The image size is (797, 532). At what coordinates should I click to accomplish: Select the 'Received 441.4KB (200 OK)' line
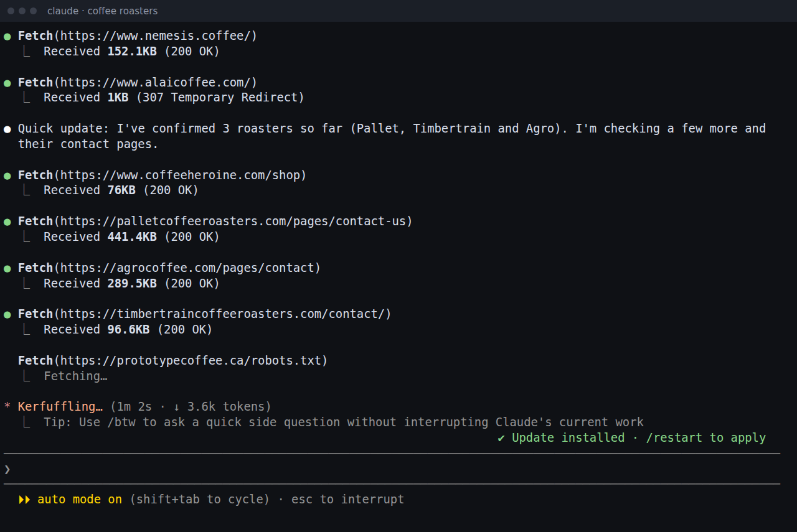tap(131, 237)
